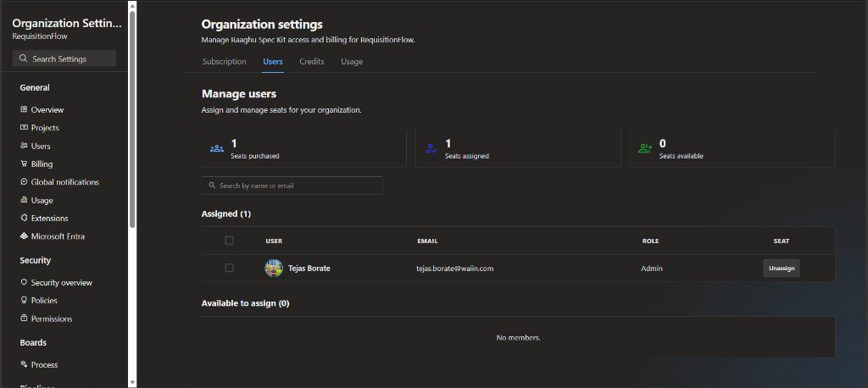
Task: Click the EMAIL column header
Action: coord(427,241)
